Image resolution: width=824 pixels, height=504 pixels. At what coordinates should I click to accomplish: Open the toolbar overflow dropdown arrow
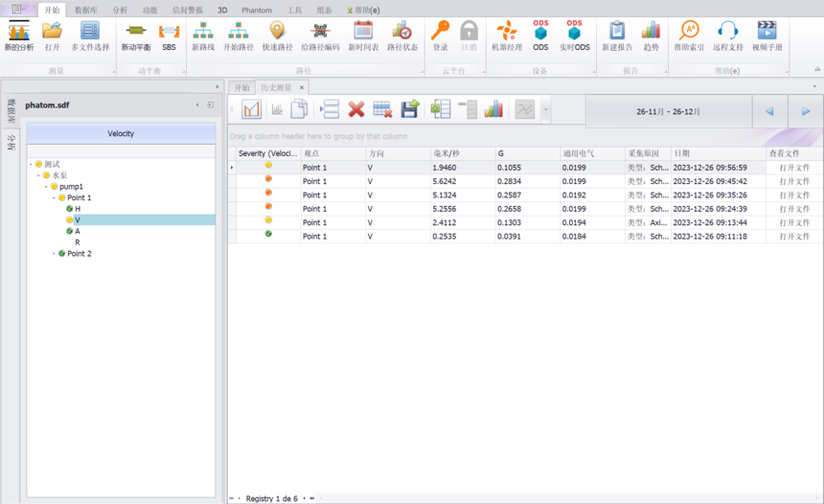point(546,109)
